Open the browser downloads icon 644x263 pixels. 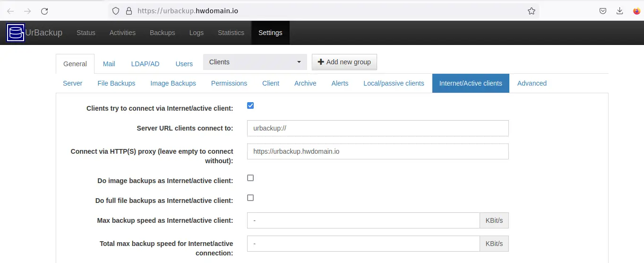(x=619, y=11)
